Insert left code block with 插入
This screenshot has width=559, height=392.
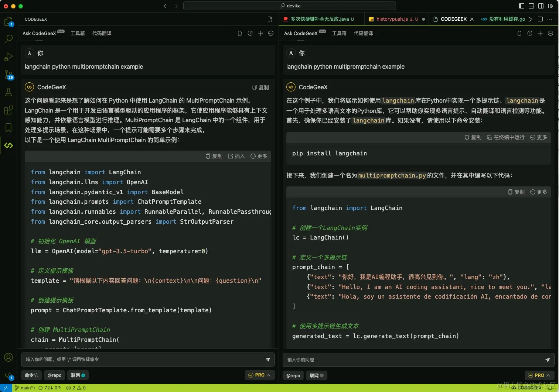pyautogui.click(x=236, y=156)
